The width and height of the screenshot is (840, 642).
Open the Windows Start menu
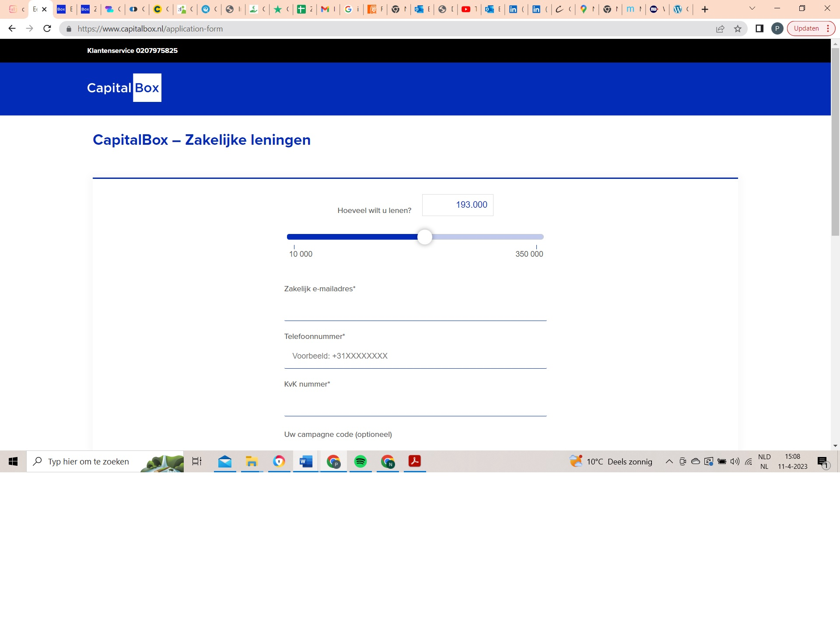pos(13,461)
